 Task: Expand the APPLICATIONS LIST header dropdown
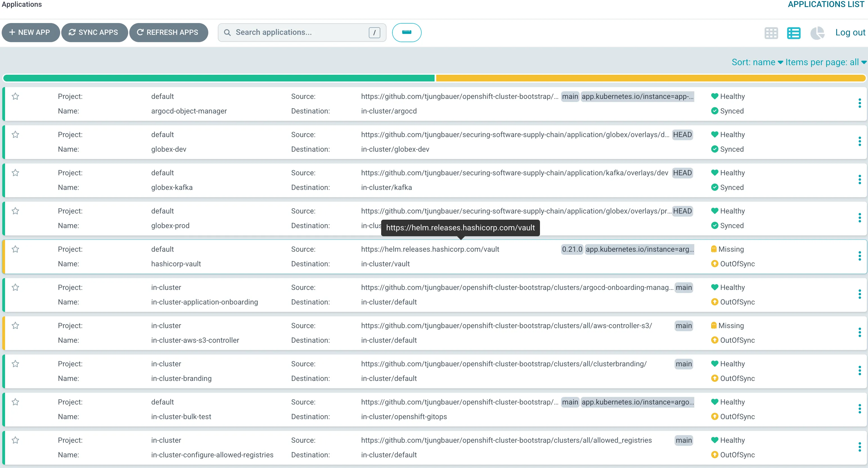(826, 4)
